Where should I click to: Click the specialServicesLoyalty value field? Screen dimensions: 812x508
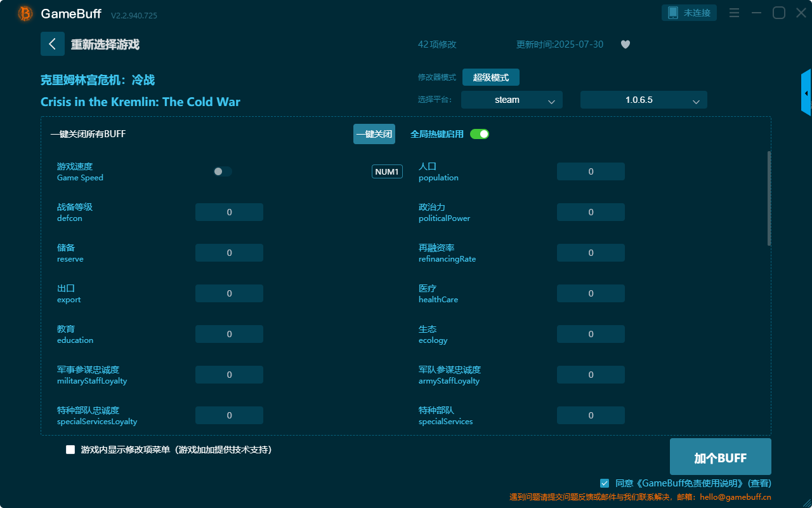(x=229, y=415)
